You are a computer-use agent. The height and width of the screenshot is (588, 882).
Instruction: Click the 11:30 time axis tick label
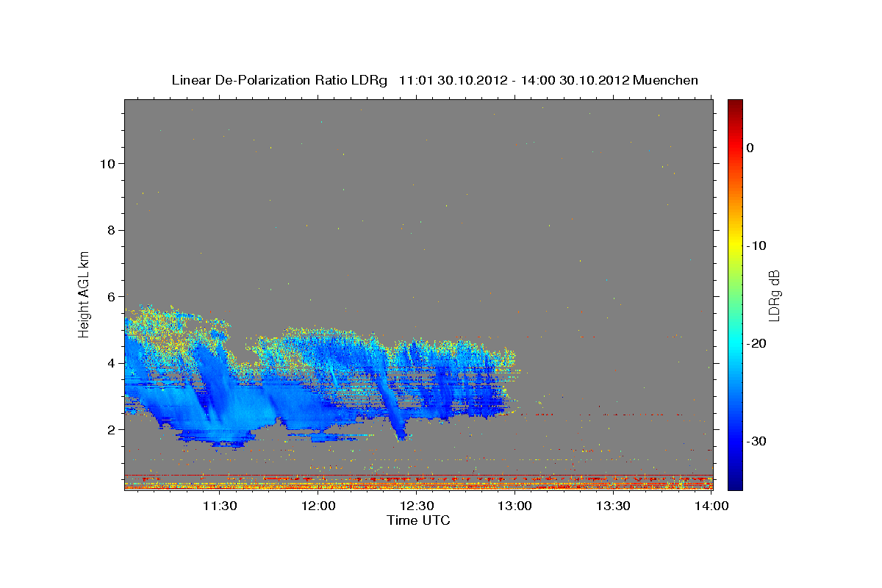coord(219,506)
